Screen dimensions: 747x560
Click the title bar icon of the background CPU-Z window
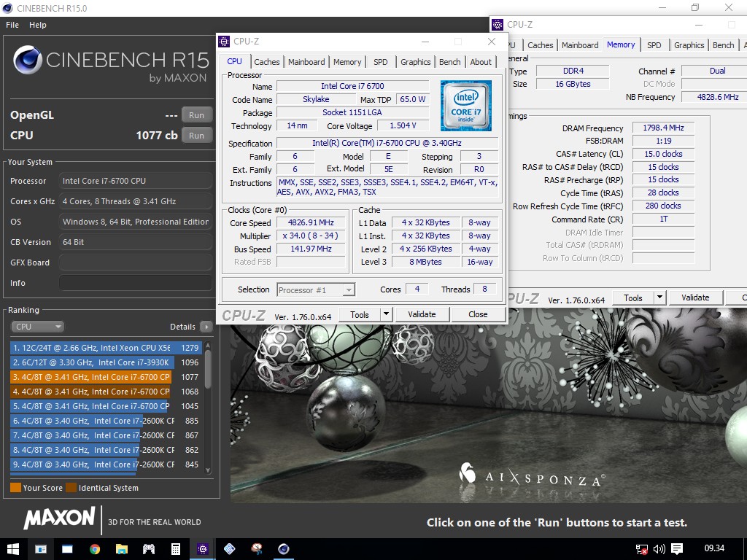point(498,25)
